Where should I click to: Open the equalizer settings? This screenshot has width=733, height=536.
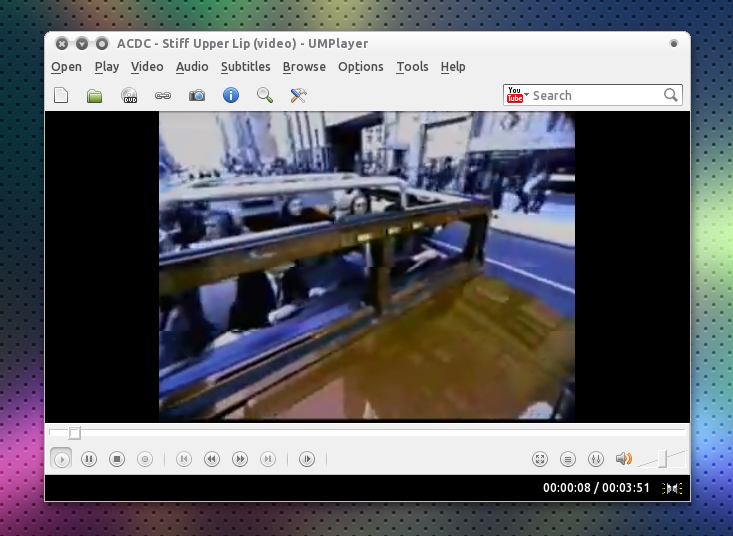click(x=596, y=459)
